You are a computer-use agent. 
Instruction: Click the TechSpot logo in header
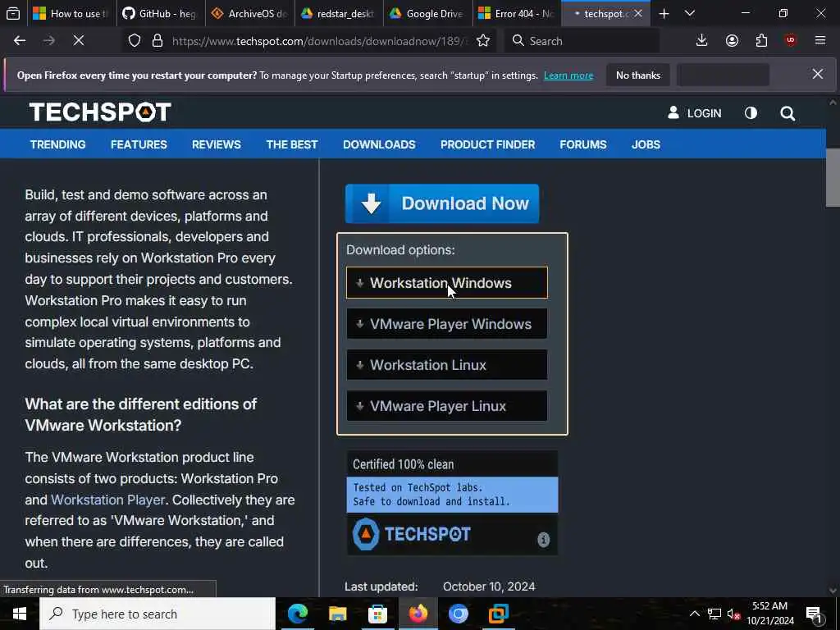tap(100, 112)
